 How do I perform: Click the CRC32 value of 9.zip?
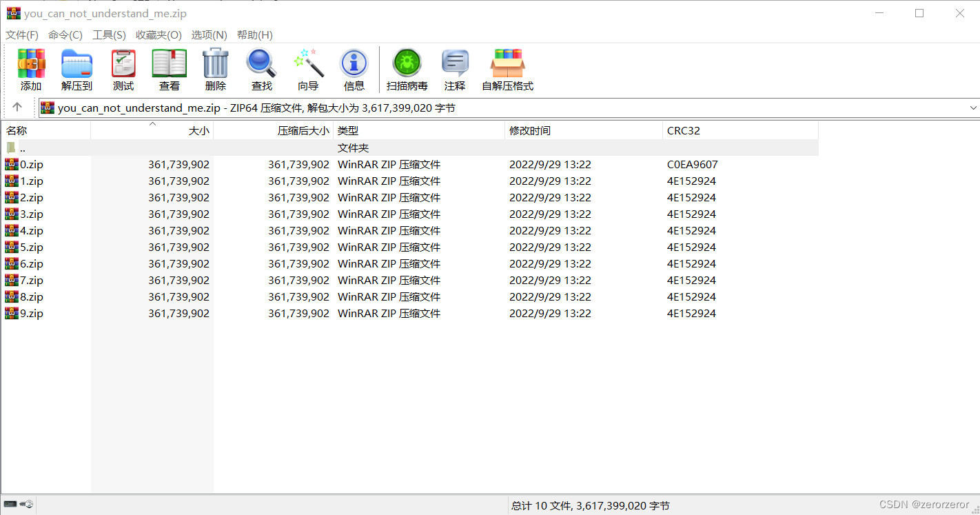691,313
